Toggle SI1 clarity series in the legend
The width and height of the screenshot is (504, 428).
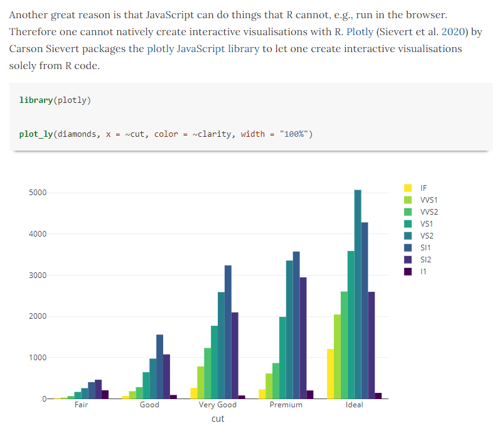click(x=409, y=247)
